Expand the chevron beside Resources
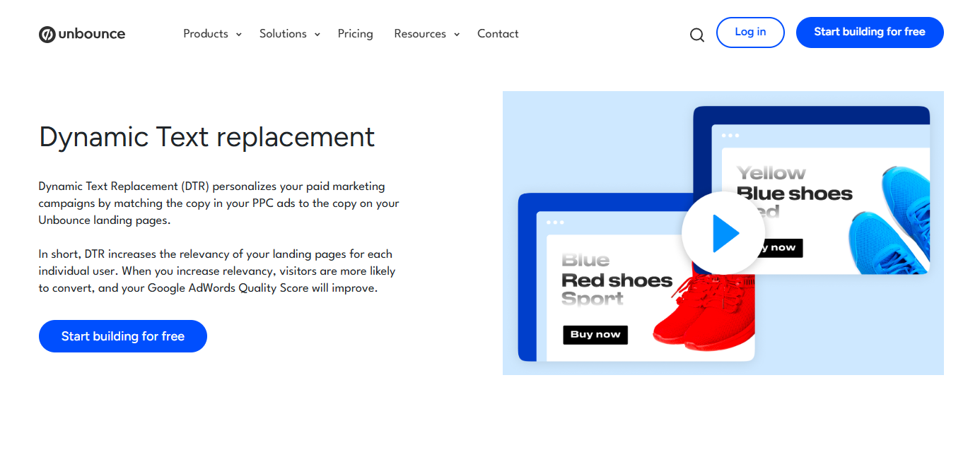 pos(457,35)
